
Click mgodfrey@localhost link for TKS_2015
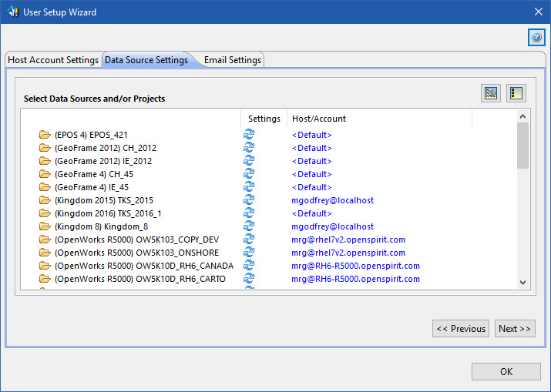[x=332, y=200]
